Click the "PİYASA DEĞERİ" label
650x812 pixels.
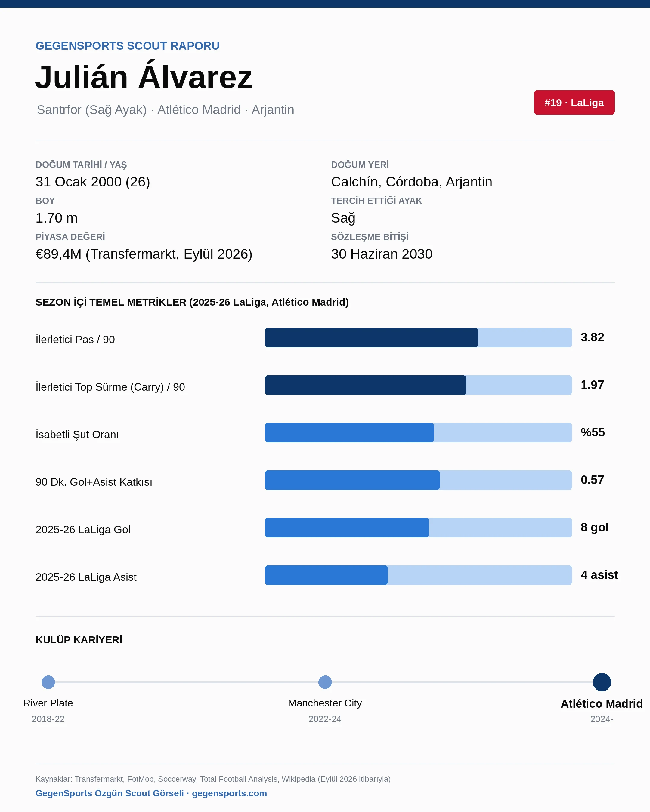(x=70, y=237)
